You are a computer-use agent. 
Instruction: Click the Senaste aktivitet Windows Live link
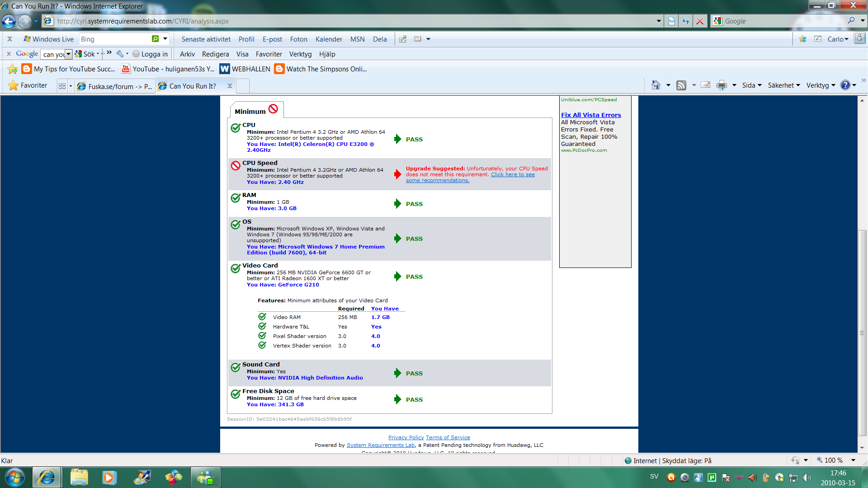pyautogui.click(x=206, y=39)
